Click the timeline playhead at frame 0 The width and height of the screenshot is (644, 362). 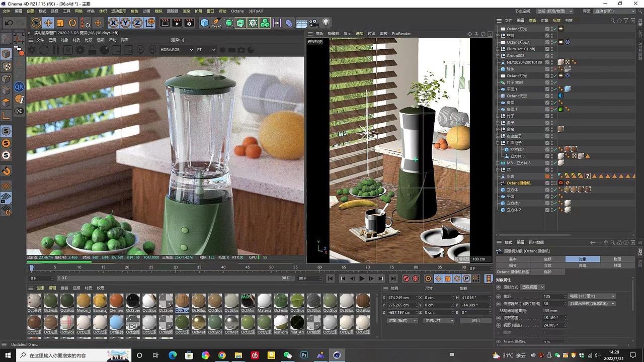[x=32, y=267]
